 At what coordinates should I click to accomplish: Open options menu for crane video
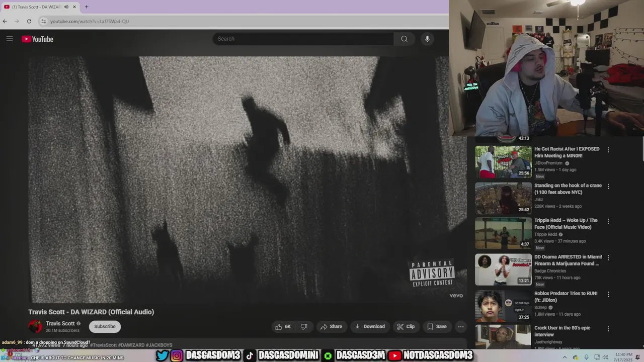pos(608,186)
